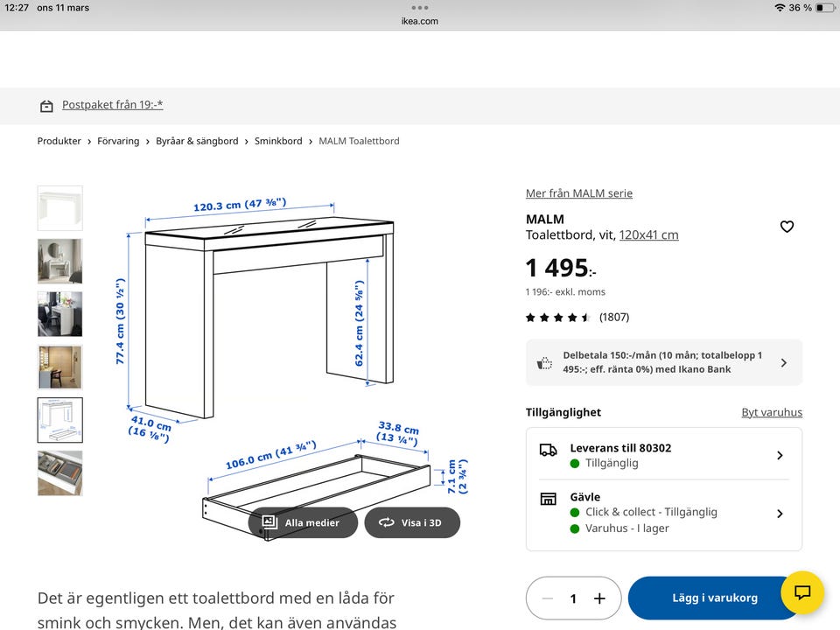Click the package icon beside Postpaket
This screenshot has height=630, width=840.
pos(46,106)
